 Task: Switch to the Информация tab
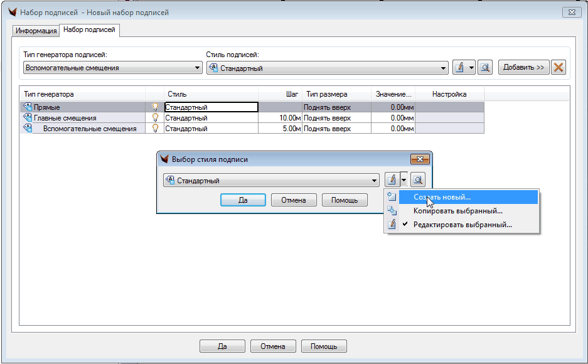[36, 31]
